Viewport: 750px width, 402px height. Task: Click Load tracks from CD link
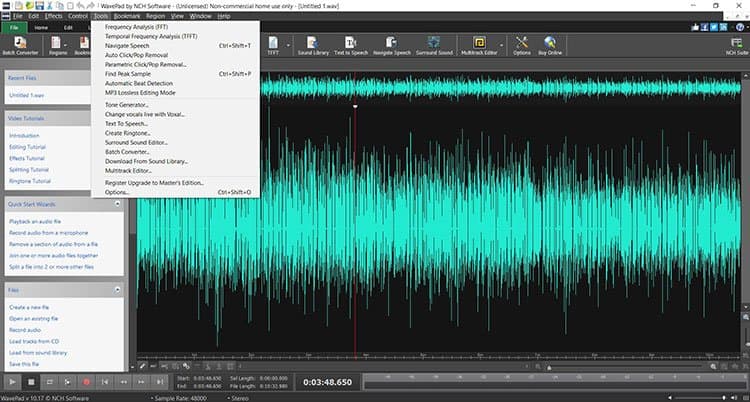tap(34, 341)
